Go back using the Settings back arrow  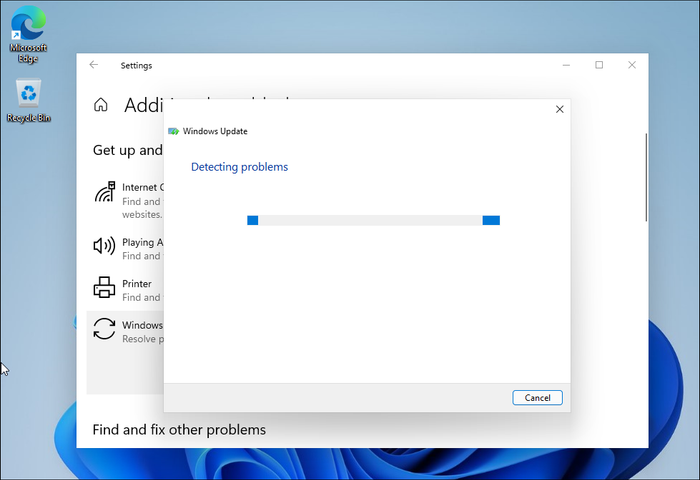[x=94, y=65]
